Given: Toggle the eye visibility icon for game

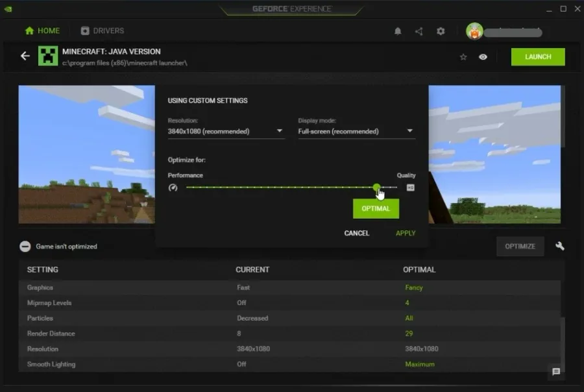Looking at the screenshot, I should pos(483,57).
